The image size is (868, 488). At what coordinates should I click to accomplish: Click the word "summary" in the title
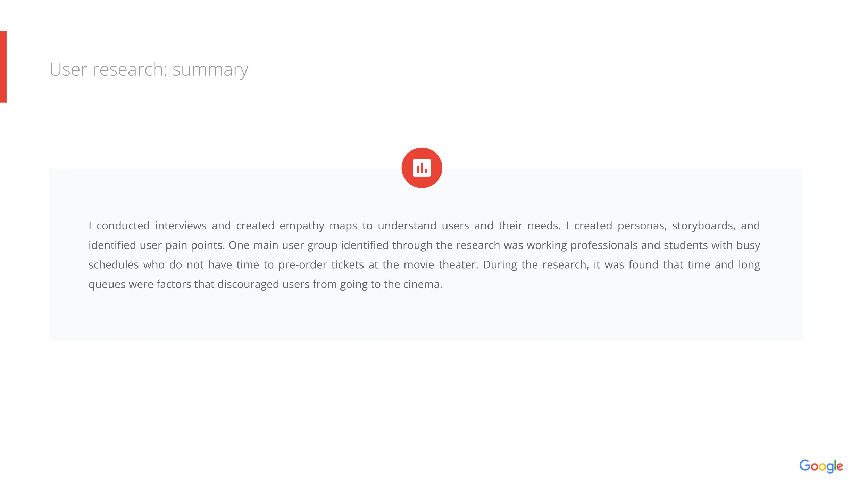[x=210, y=70]
